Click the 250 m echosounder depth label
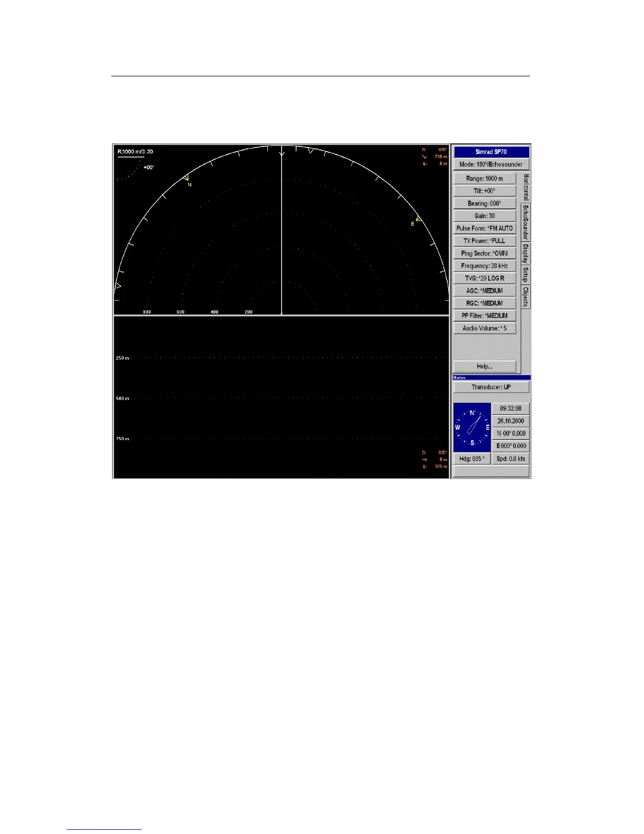 coord(123,358)
